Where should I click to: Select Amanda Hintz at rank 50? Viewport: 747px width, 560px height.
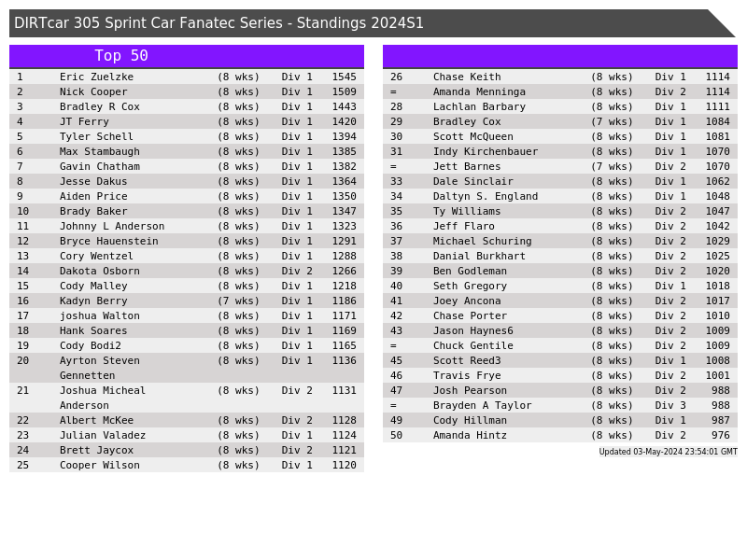click(x=471, y=435)
